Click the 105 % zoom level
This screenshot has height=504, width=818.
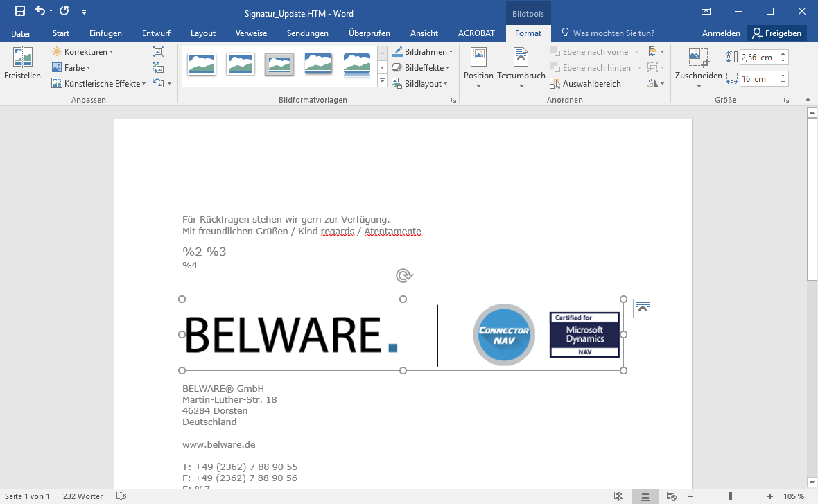pos(794,496)
